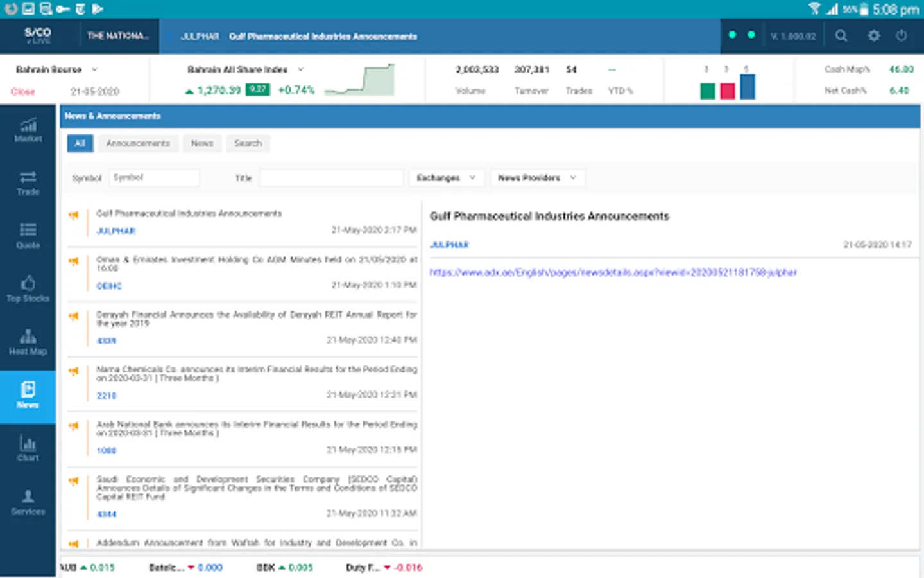
Task: Click megaphone icon beside Nama Chemicals announcement
Action: pos(74,371)
